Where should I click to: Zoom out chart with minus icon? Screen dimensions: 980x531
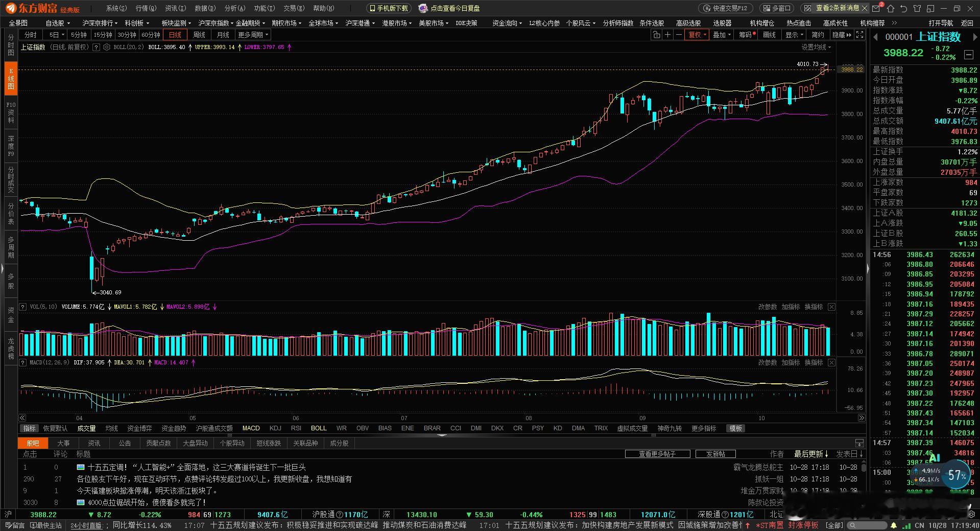pyautogui.click(x=679, y=35)
